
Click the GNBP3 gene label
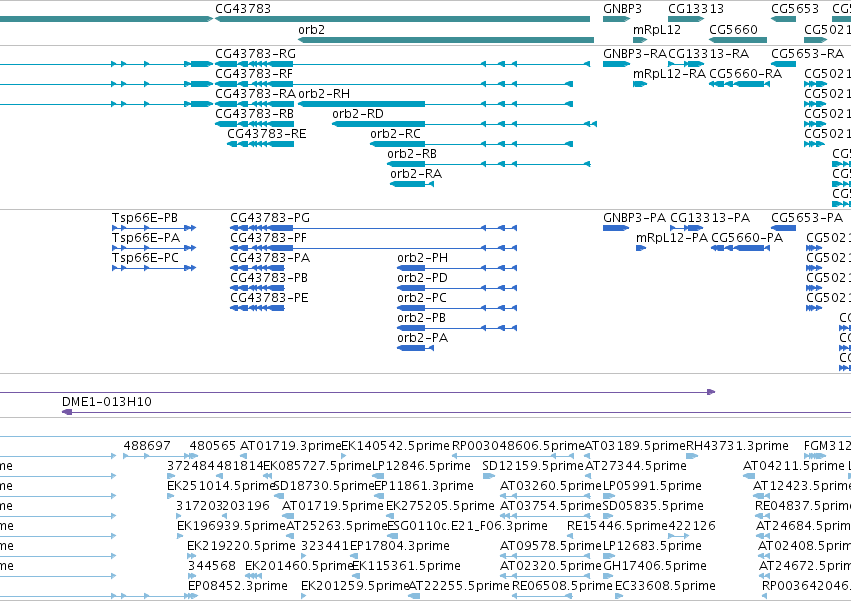[622, 9]
